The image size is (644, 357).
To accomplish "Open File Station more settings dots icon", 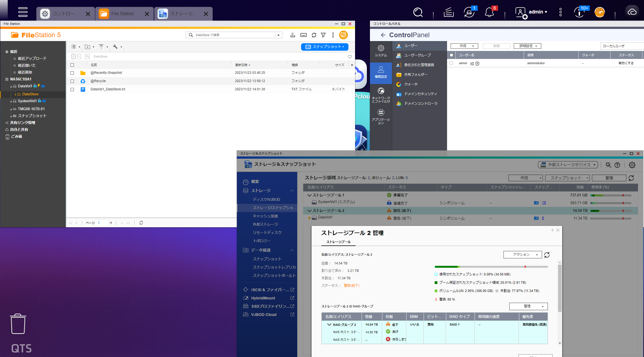I will click(x=333, y=35).
